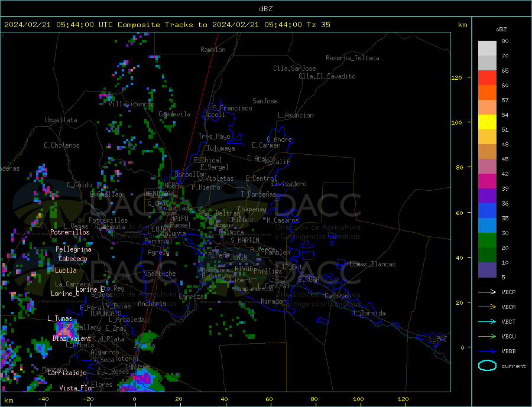Image resolution: width=532 pixels, height=407 pixels.
Task: Pick the 45 dBZ pink swatch
Action: [x=487, y=166]
